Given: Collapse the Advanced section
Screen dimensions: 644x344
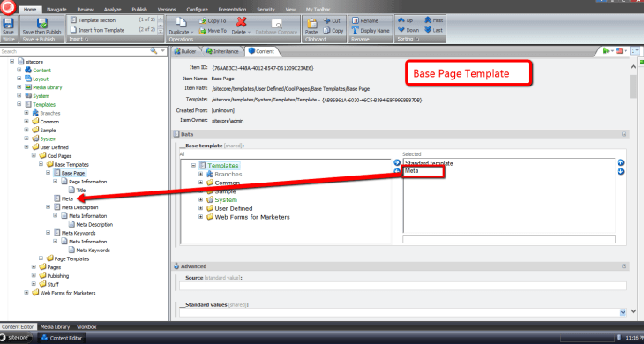Looking at the screenshot, I should pos(625,266).
